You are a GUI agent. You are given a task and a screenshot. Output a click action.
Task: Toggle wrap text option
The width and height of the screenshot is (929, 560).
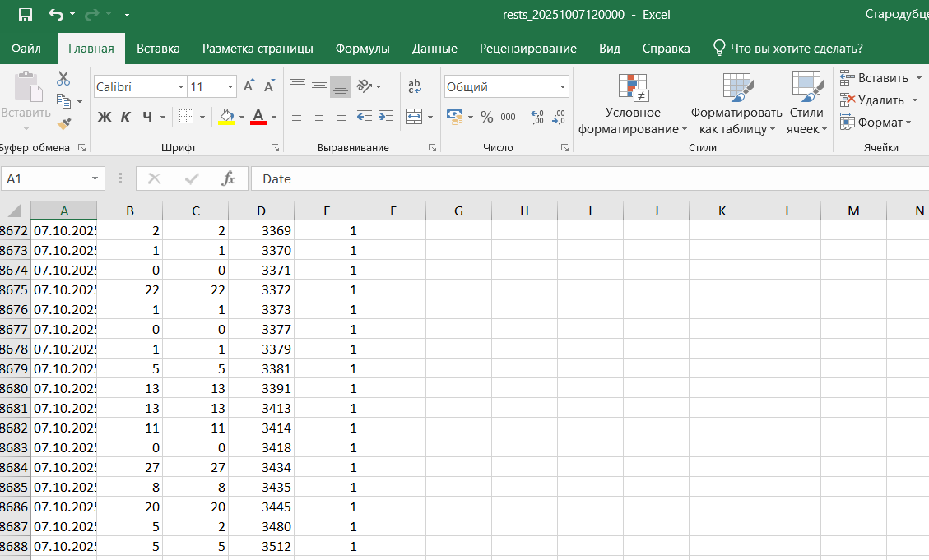pos(414,86)
